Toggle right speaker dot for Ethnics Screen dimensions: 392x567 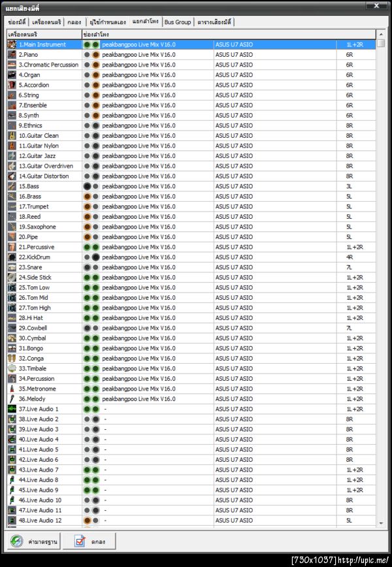click(95, 126)
